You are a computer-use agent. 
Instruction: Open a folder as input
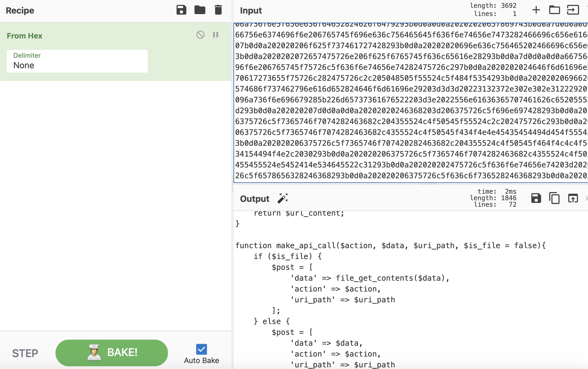tap(554, 10)
